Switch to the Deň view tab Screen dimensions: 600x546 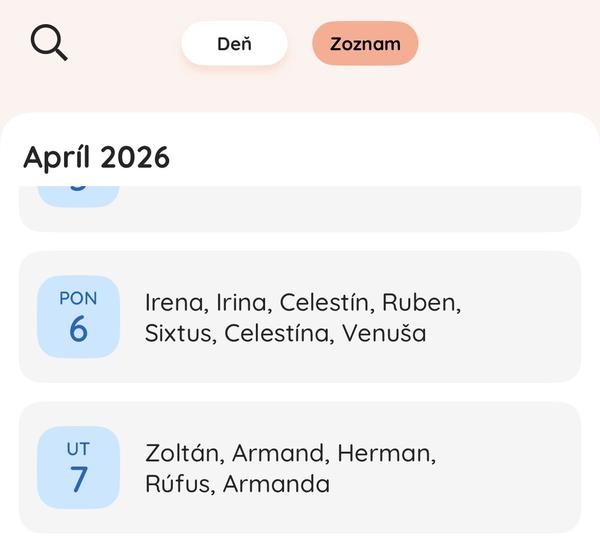[234, 44]
